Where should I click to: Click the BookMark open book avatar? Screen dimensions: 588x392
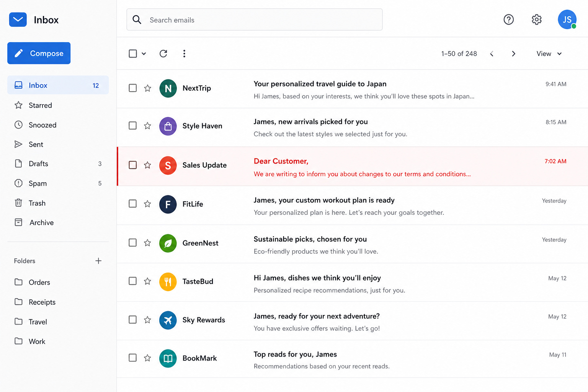pos(168,358)
